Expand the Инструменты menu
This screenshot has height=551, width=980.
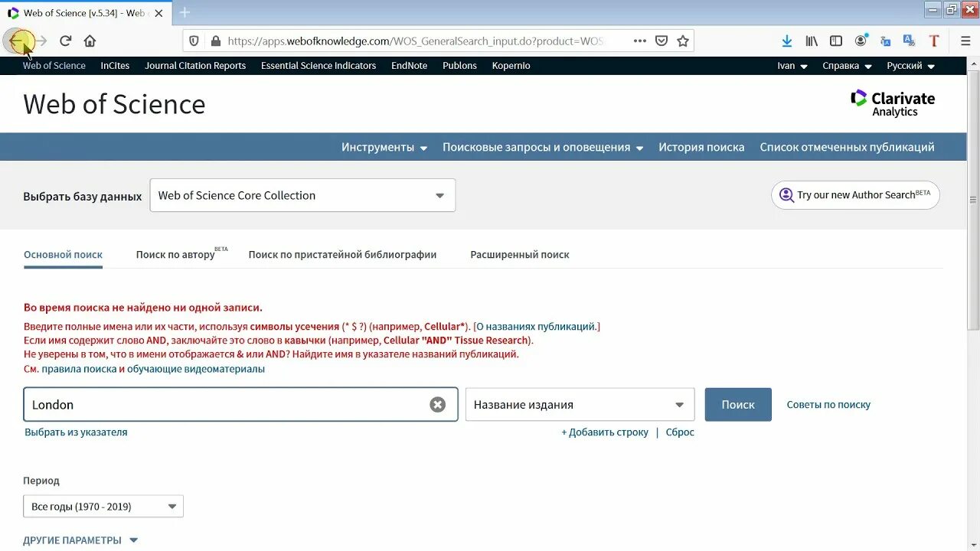pyautogui.click(x=384, y=147)
